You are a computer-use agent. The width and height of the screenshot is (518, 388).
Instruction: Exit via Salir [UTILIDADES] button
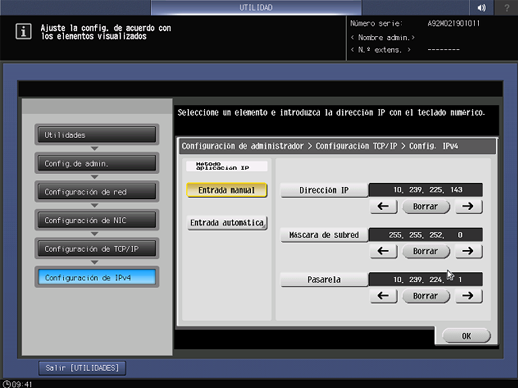coord(82,368)
